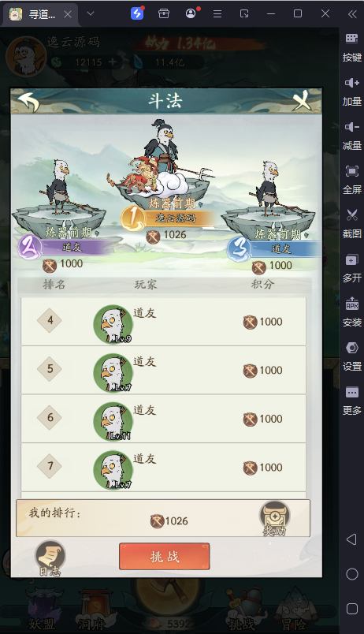Expand the 更多 more tools menu
Screen dimensions: 364x634
[352, 401]
